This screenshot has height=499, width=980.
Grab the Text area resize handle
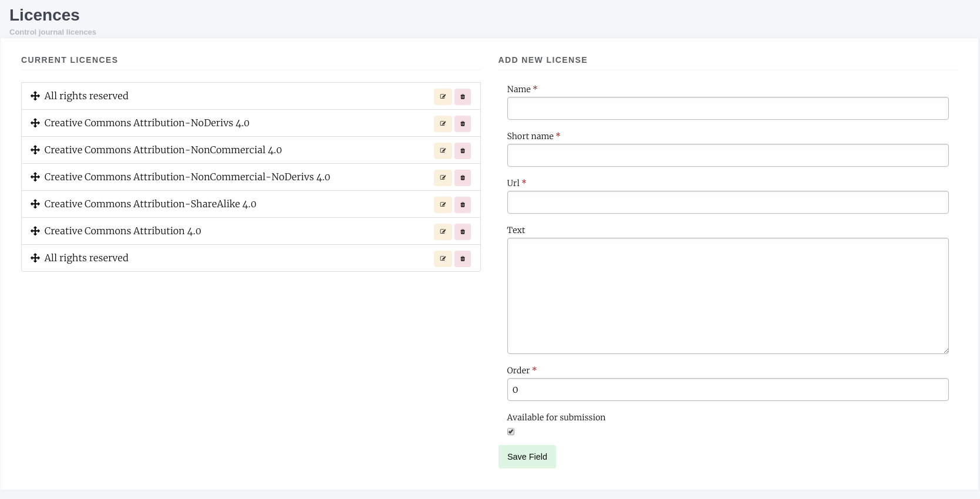click(945, 350)
